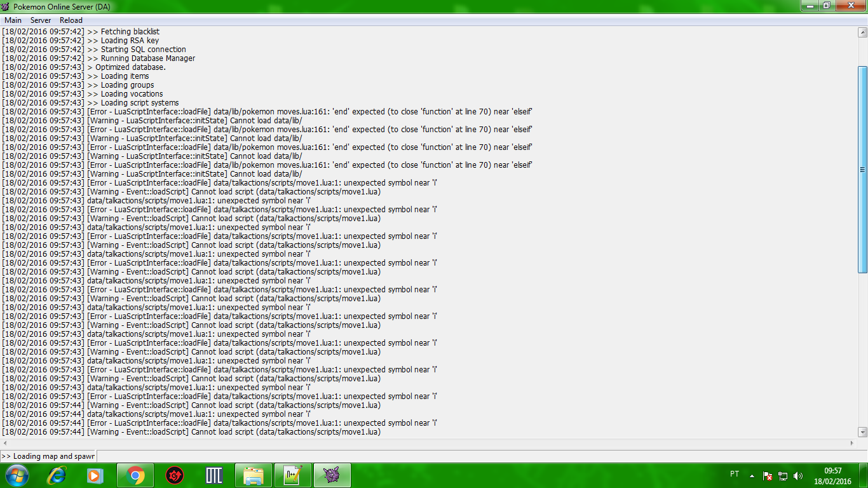Screen dimensions: 868x488
Task: Switch to Notepad++ in the taskbar
Action: coord(293,475)
